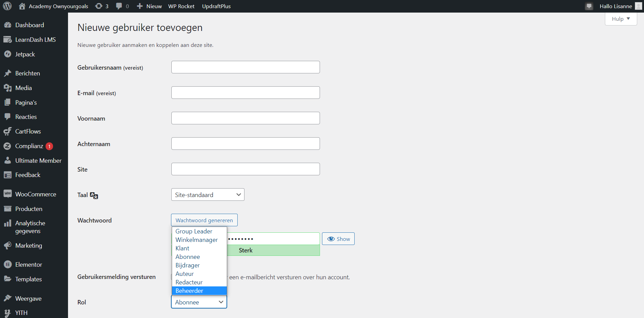Select Bijdrager role option
Viewport: 644px width, 318px height.
click(x=199, y=265)
